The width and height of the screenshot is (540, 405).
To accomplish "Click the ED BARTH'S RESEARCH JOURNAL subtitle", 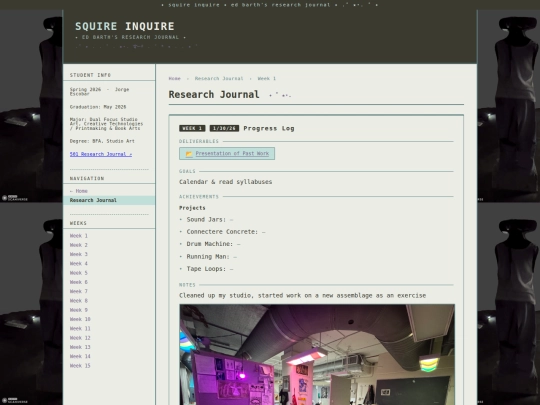I will click(131, 37).
